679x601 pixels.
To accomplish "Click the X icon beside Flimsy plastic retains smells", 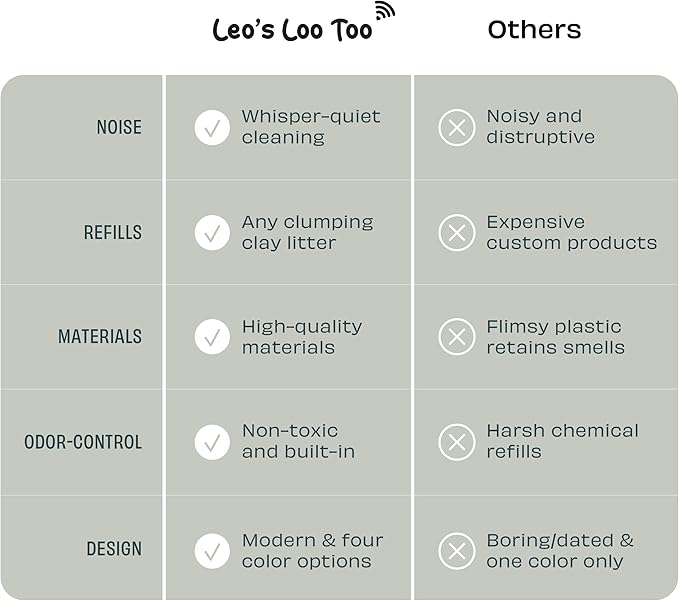I will (x=457, y=337).
